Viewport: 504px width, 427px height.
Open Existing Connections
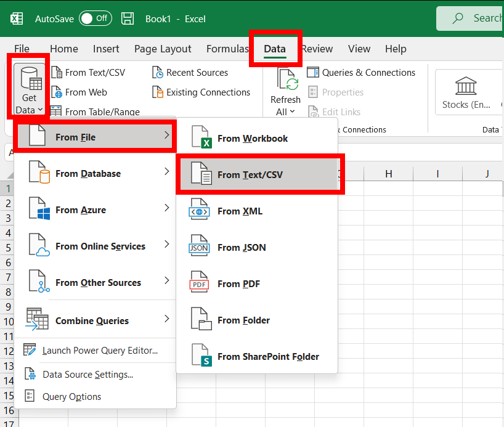tap(201, 92)
